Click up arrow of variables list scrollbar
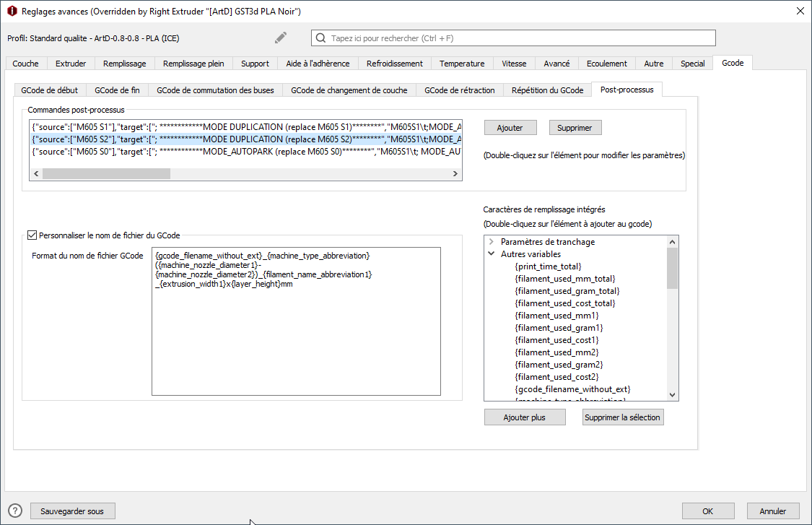 (672, 242)
